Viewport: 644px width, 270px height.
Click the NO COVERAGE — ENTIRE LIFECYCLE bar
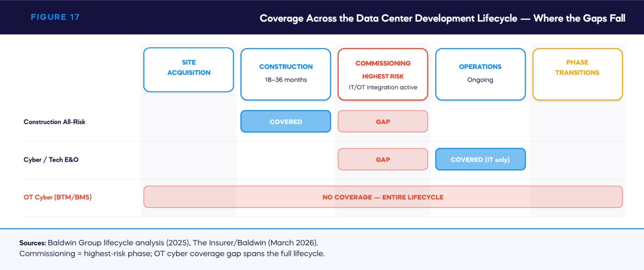383,197
